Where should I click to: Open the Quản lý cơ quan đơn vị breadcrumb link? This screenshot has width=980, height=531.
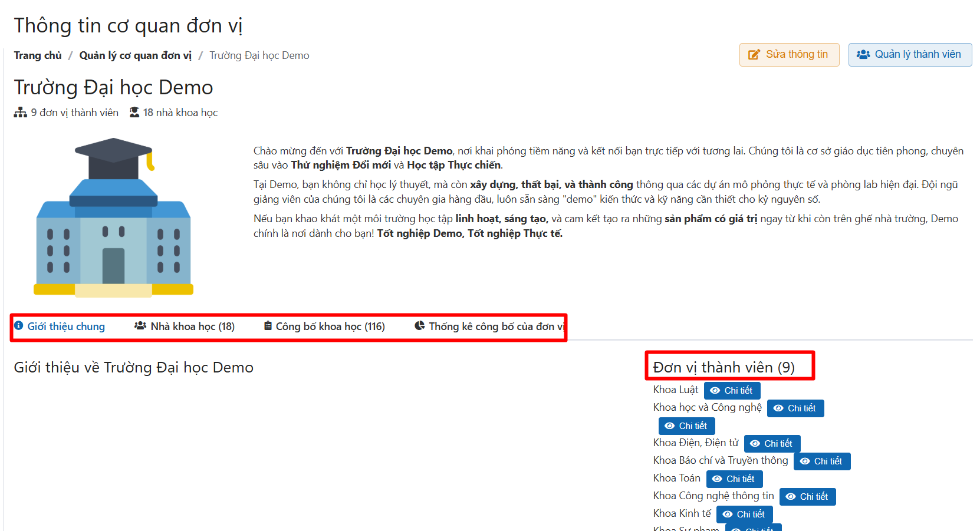click(x=135, y=55)
